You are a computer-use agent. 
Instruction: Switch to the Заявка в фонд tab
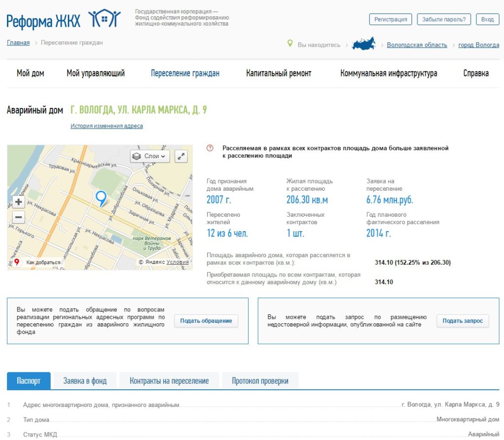[85, 381]
